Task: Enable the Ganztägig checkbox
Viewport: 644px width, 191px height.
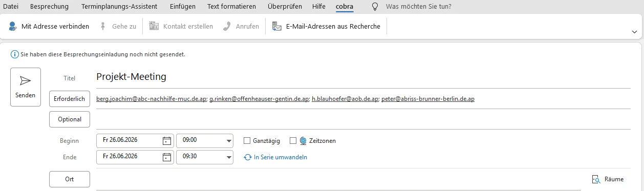Action: tap(247, 140)
